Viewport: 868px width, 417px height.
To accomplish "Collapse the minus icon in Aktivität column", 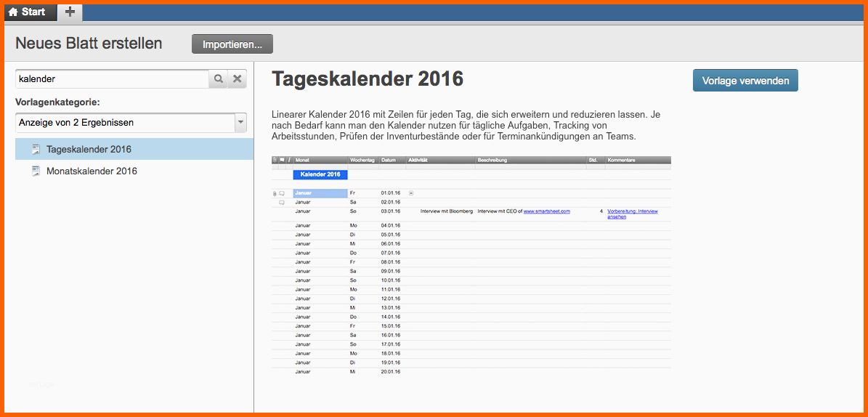I will pos(410,193).
